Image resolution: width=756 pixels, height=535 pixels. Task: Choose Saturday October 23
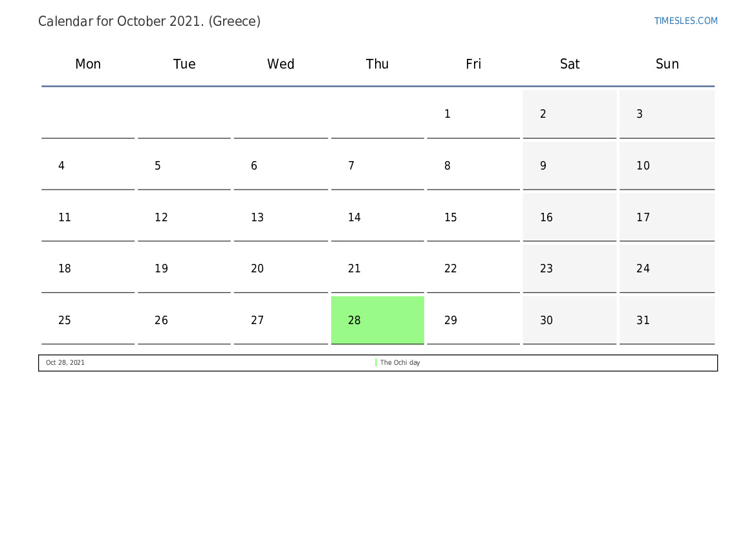(569, 268)
